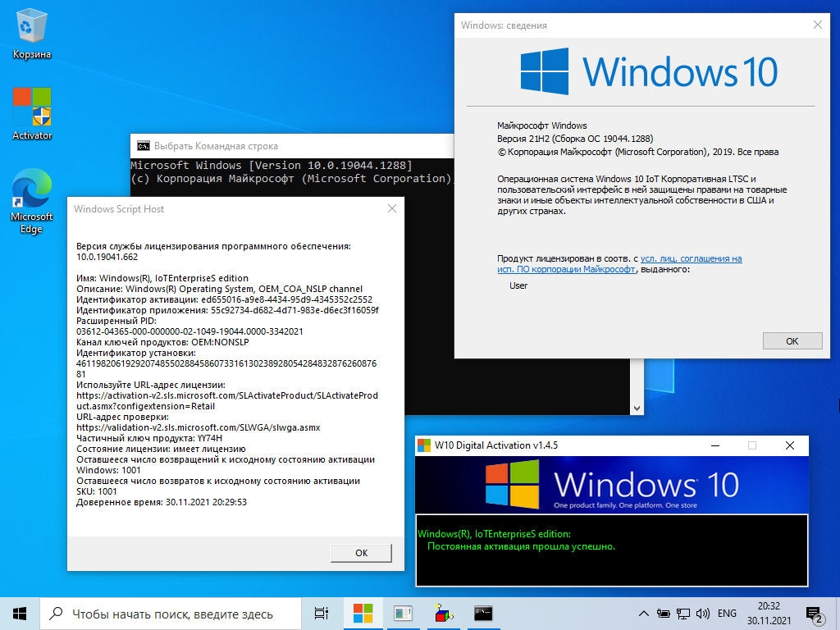
Task: Open the clock and date flyout
Action: coord(769,614)
